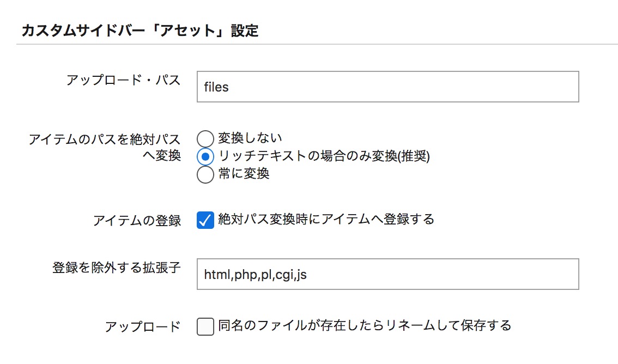Click the アップロード・パス input field

[388, 87]
